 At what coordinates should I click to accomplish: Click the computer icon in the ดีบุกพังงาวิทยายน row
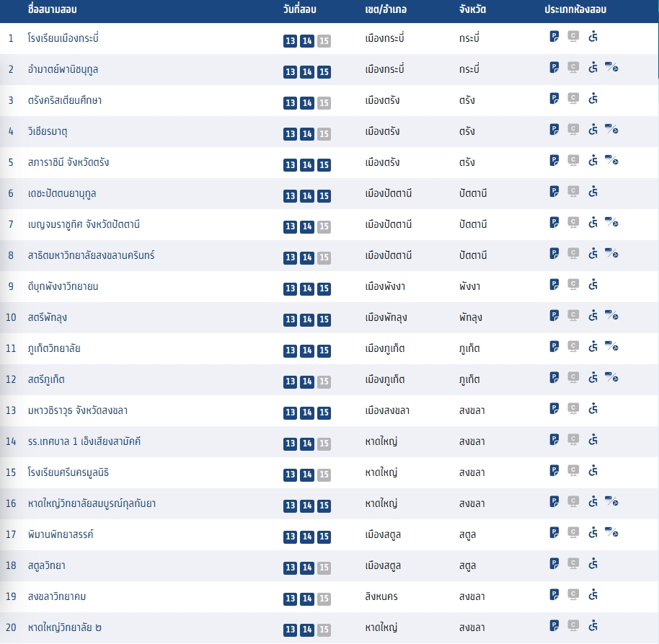[x=573, y=285]
